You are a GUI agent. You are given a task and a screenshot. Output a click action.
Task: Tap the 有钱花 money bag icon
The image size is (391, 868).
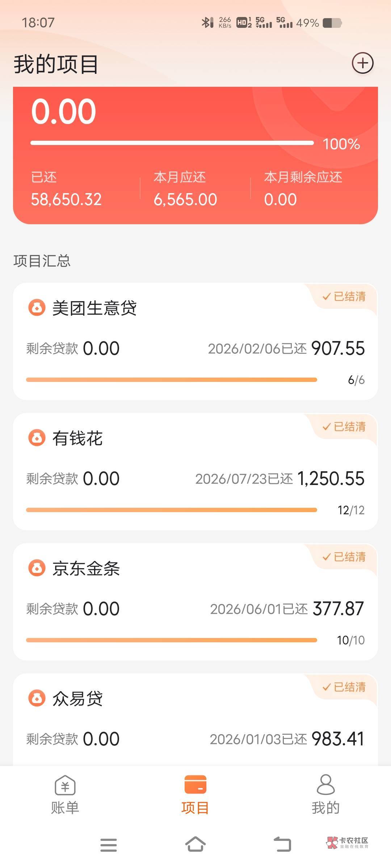(37, 438)
